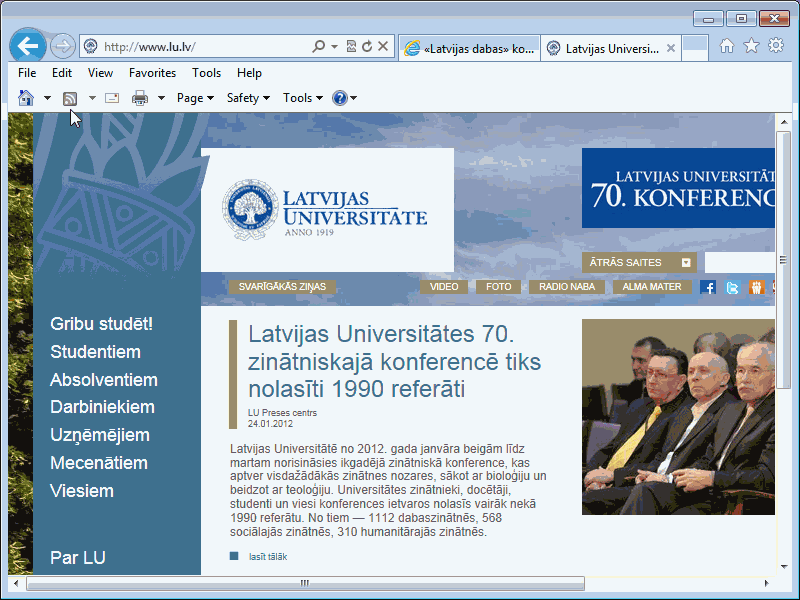Click the Latvijas Universitāte logo
The image size is (800, 600).
pyautogui.click(x=325, y=209)
